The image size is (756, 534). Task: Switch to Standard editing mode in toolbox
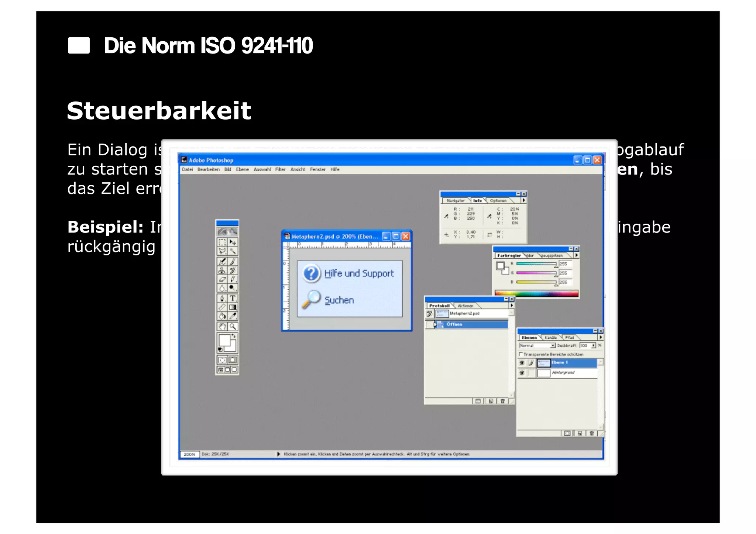[222, 360]
